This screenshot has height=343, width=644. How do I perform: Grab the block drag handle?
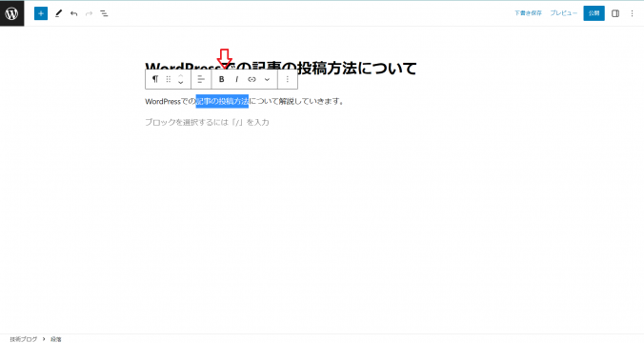pos(169,79)
